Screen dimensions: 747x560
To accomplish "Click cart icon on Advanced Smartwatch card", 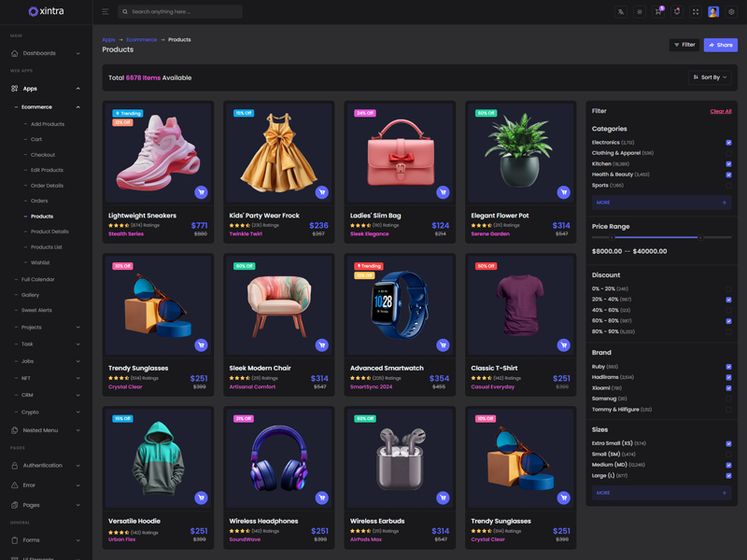I will point(443,345).
